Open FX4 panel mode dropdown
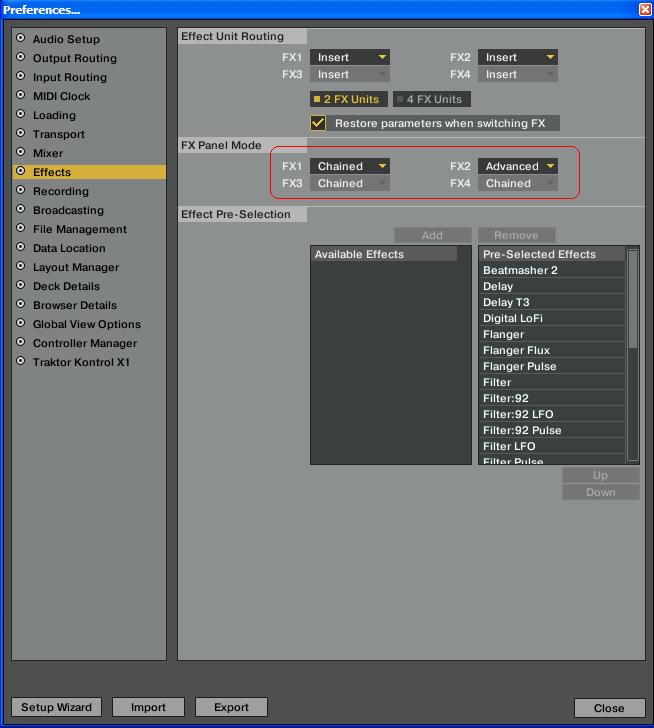This screenshot has height=728, width=654. point(518,183)
